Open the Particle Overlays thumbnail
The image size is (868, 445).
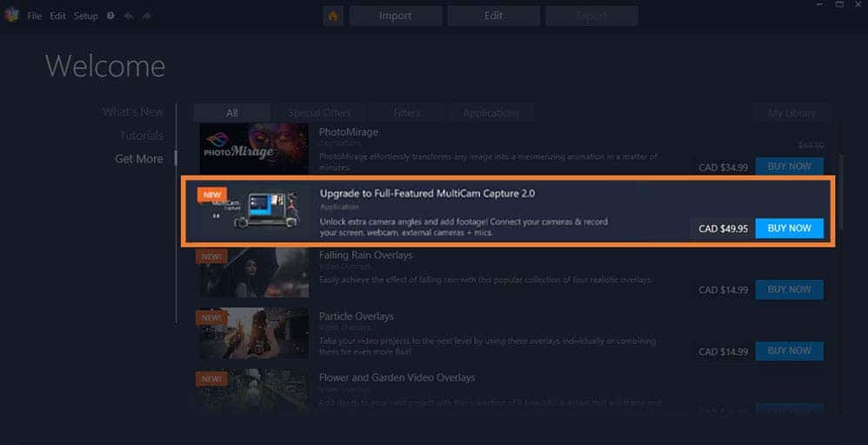pyautogui.click(x=254, y=334)
